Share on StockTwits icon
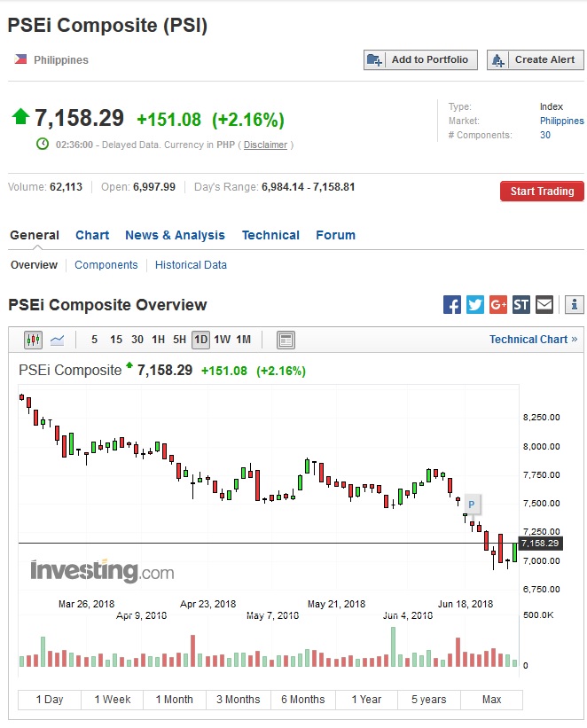Viewport: 587px width, 728px height. pos(521,305)
